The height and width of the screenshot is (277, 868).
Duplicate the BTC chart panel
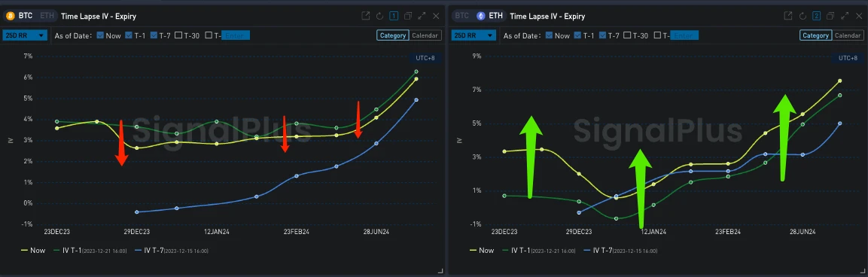click(x=408, y=16)
